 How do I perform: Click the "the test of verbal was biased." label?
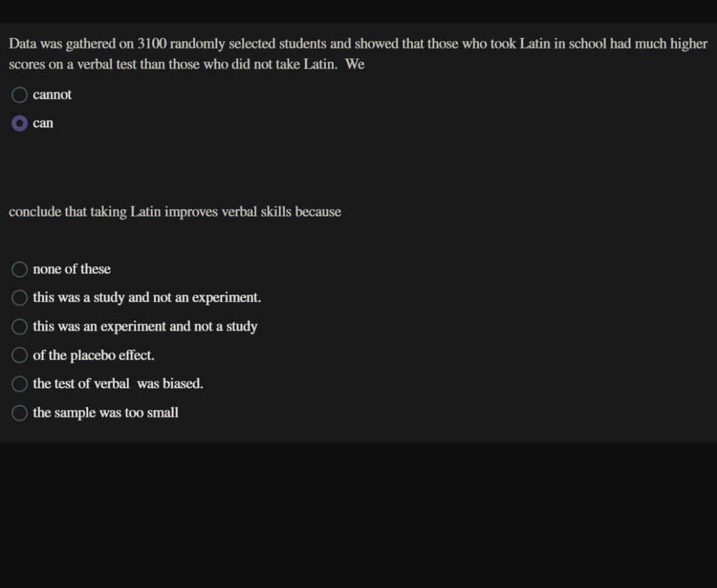[x=118, y=384]
